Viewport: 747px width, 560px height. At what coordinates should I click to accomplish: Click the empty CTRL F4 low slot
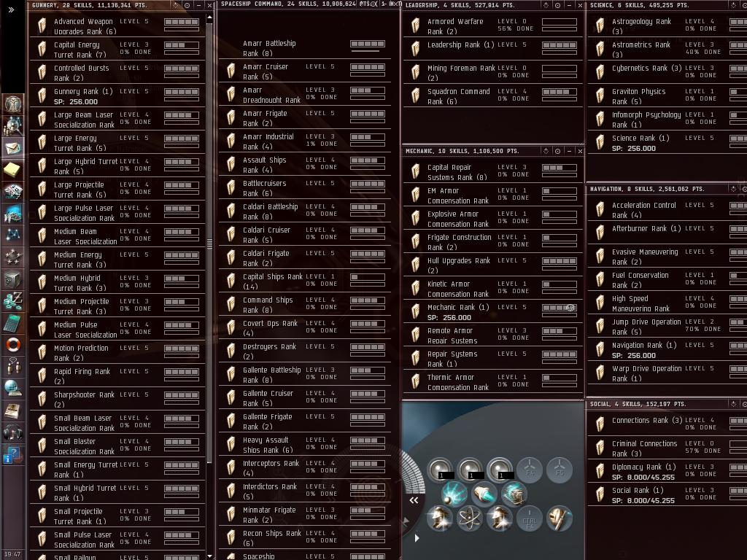click(x=530, y=518)
